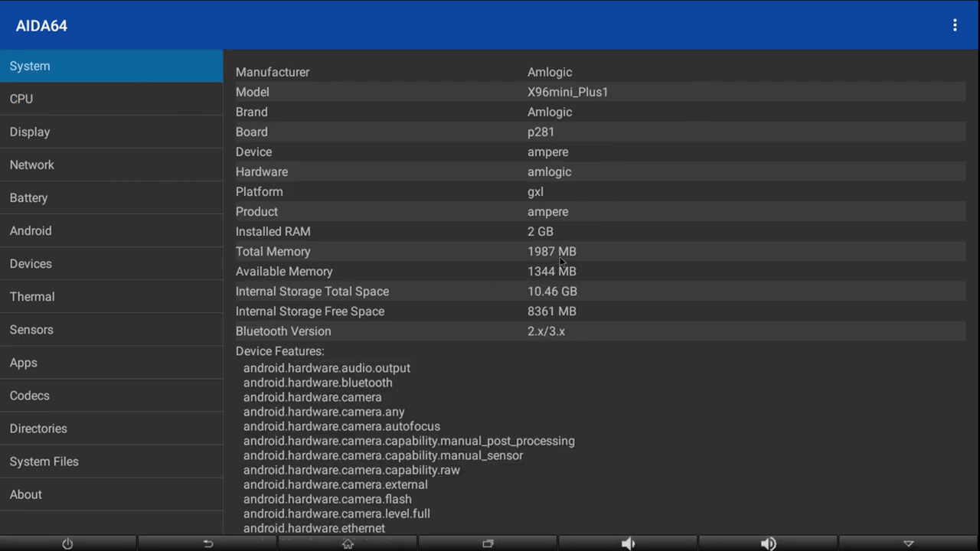Select android.hardware.bluetooth feature line
980x551 pixels.
pyautogui.click(x=318, y=383)
